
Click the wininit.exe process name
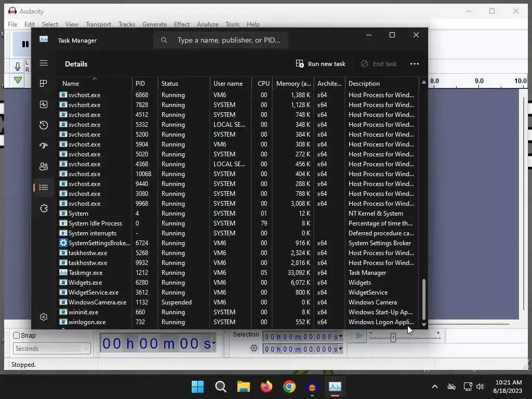pyautogui.click(x=83, y=312)
